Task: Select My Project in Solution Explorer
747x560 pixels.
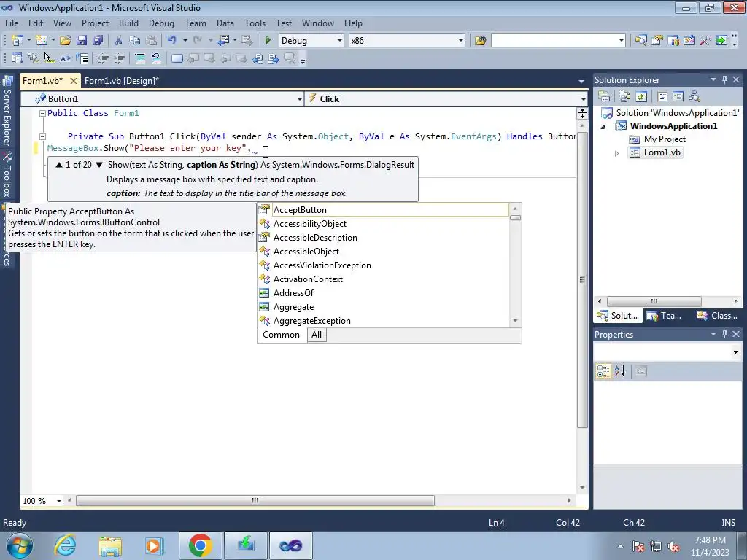Action: point(664,139)
